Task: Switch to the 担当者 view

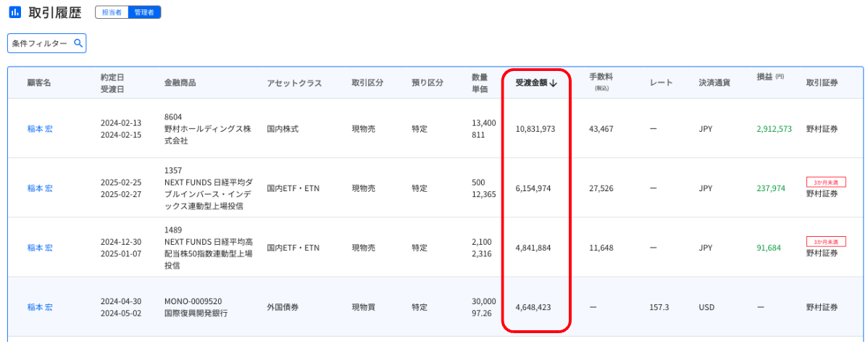Action: pos(112,12)
